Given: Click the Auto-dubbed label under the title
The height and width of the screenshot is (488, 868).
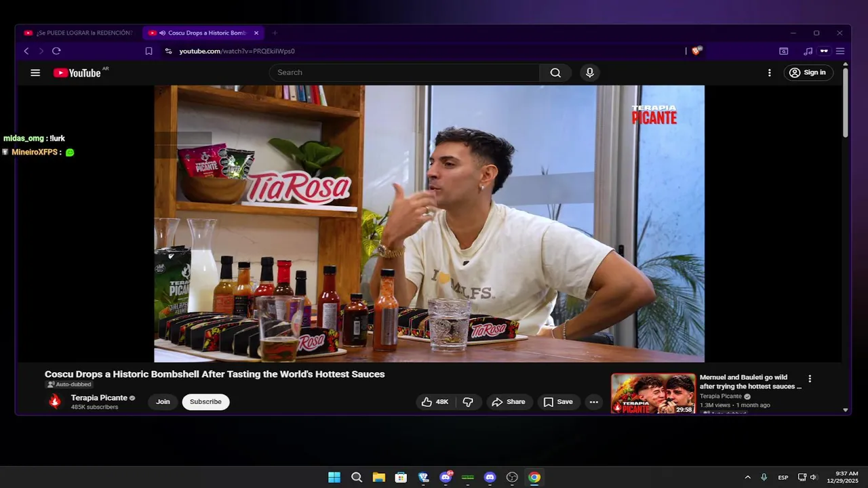Looking at the screenshot, I should click(68, 384).
